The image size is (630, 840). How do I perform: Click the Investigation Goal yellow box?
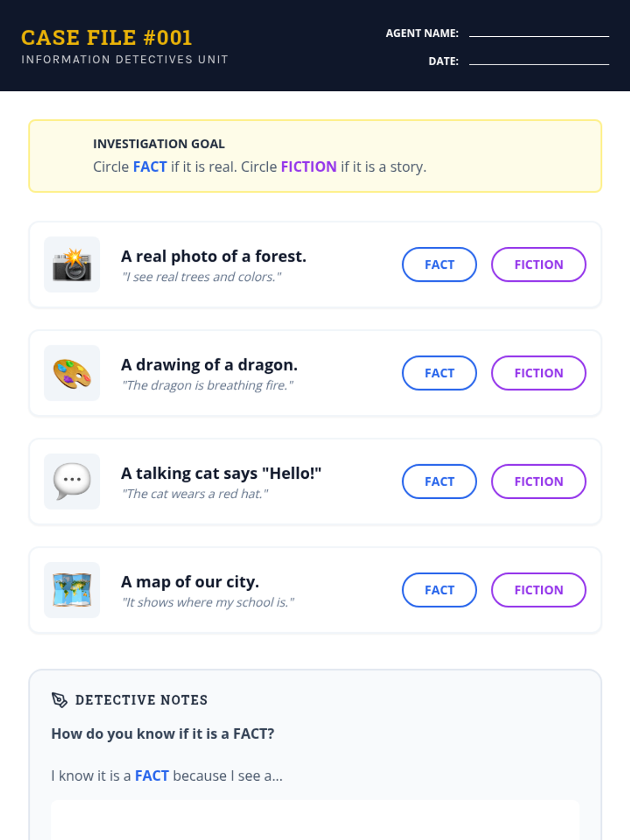click(315, 156)
